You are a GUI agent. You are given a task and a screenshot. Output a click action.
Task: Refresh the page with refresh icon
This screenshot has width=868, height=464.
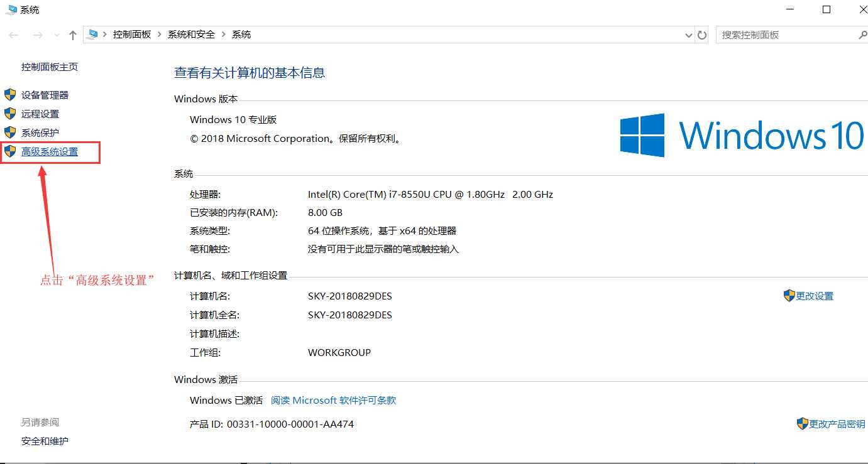[x=703, y=35]
